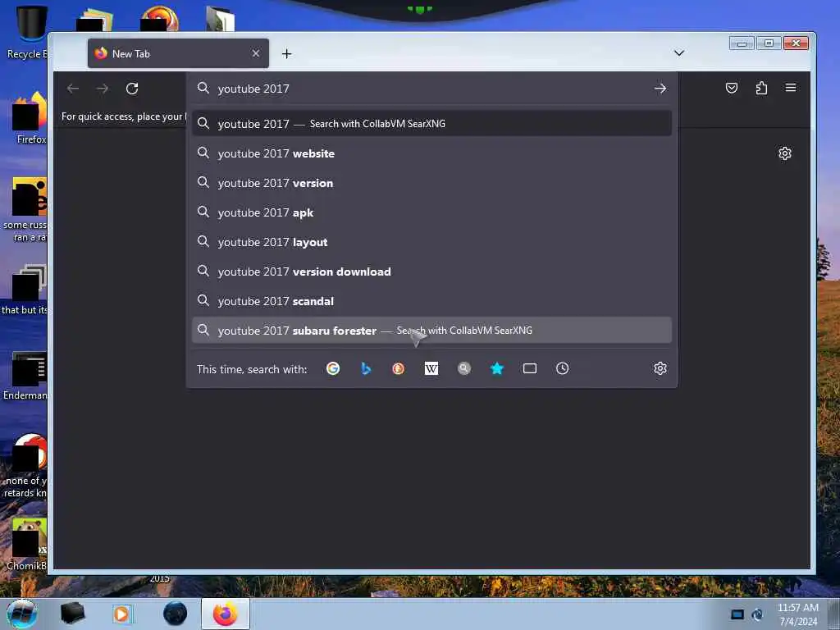840x630 pixels.
Task: Open the Extensions puzzle icon
Action: pos(761,88)
